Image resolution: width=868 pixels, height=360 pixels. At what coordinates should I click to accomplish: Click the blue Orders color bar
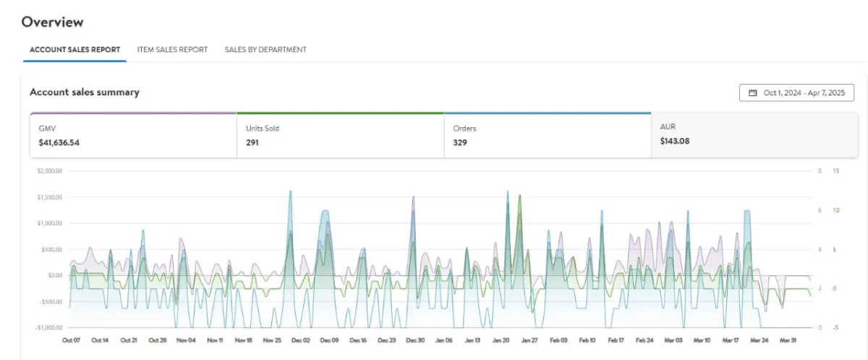pyautogui.click(x=547, y=113)
